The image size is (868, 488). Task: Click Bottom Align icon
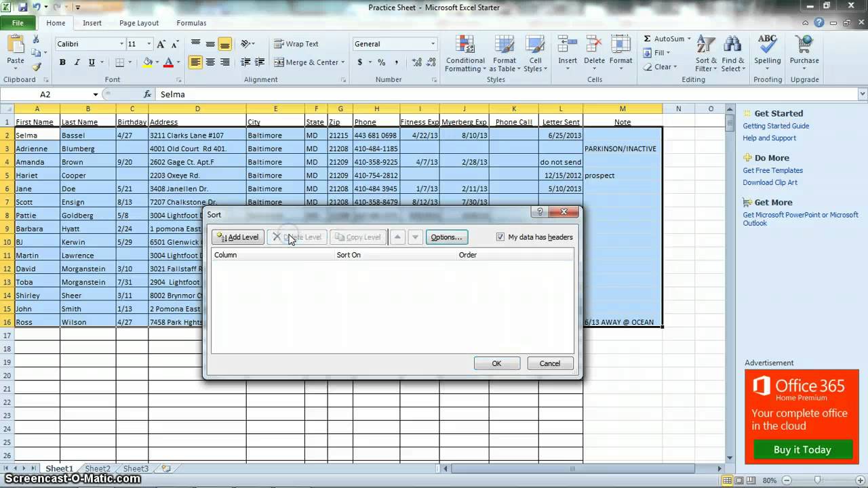tap(225, 44)
